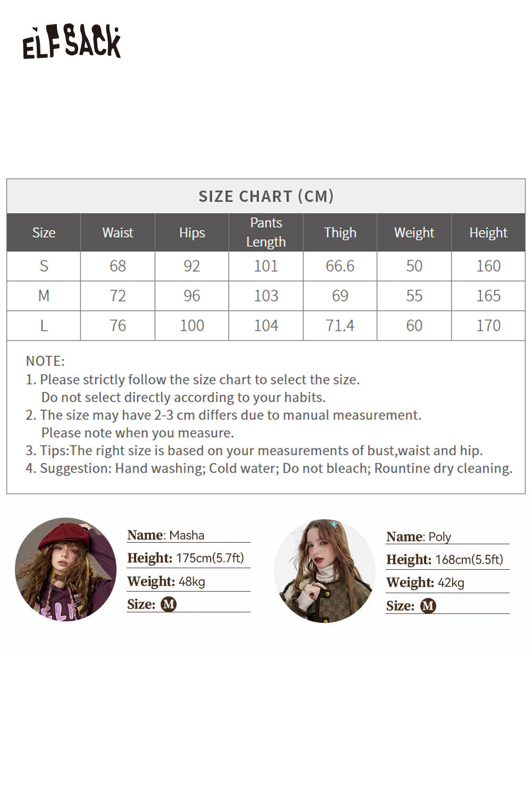This screenshot has width=532, height=798.
Task: Click the 104 pants length cell
Action: point(266,326)
